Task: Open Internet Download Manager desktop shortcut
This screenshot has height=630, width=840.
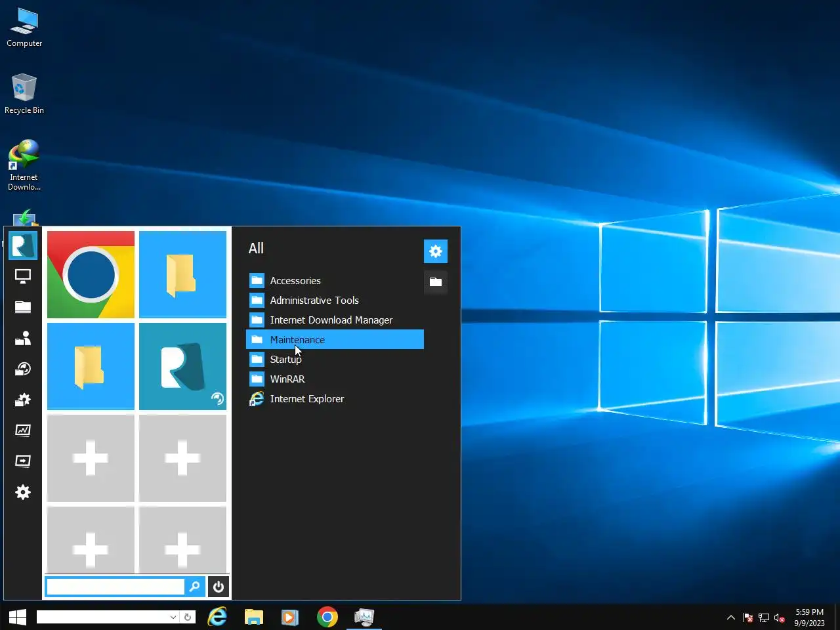Action: [x=24, y=165]
